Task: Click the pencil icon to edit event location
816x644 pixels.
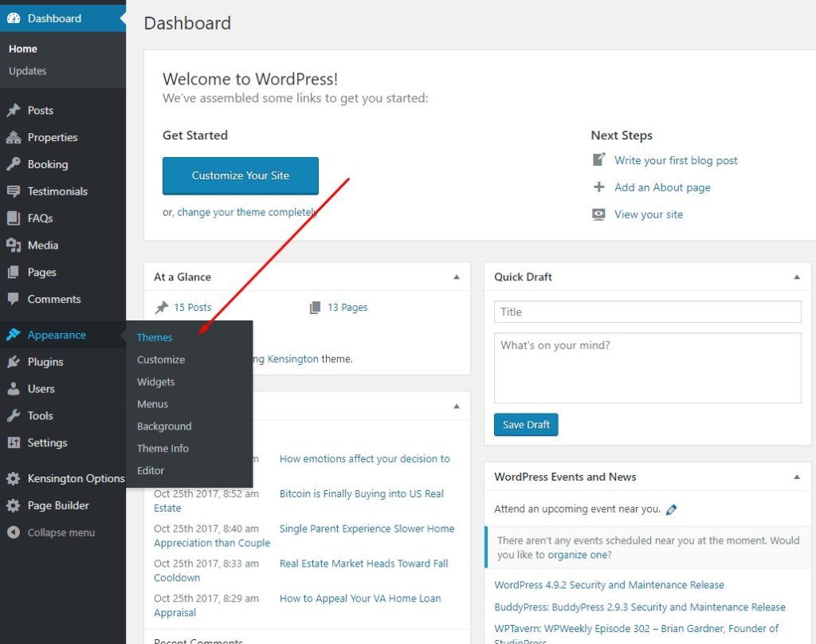Action: coord(672,509)
